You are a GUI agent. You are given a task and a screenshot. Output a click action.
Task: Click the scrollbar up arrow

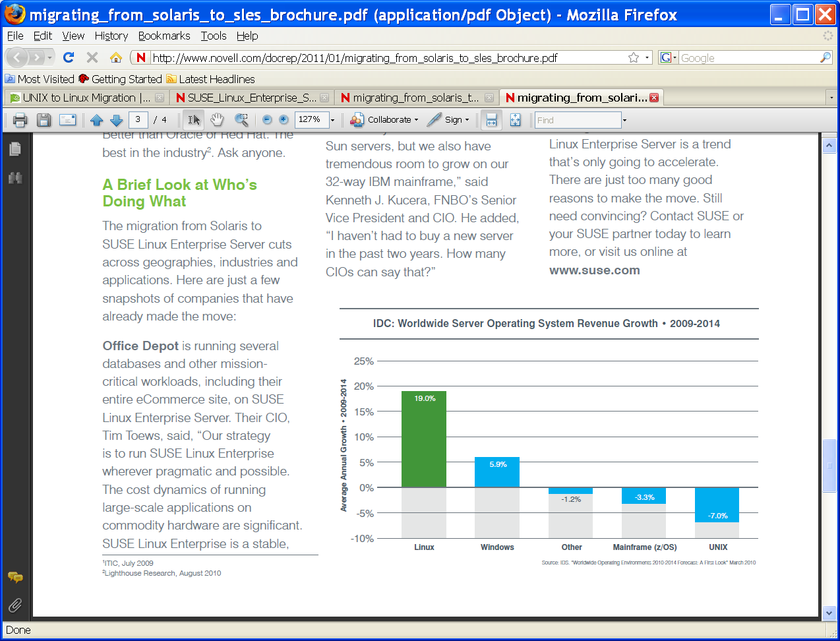829,146
